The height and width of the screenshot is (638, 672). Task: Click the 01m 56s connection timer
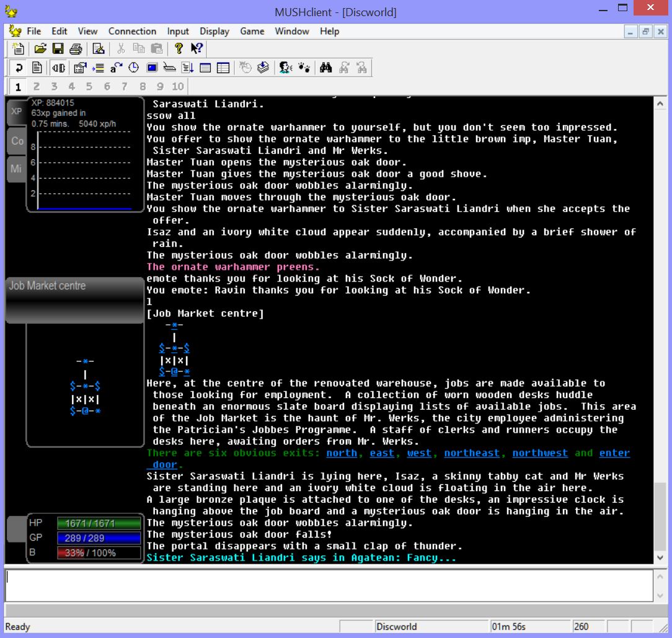click(531, 627)
